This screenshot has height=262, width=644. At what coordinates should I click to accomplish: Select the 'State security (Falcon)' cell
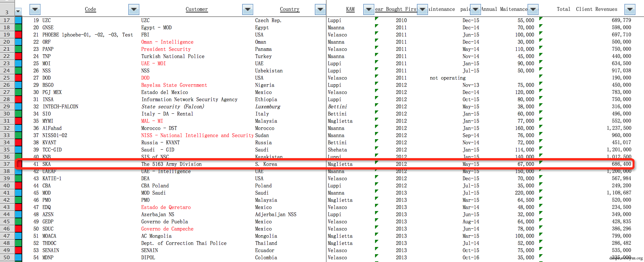pyautogui.click(x=173, y=106)
